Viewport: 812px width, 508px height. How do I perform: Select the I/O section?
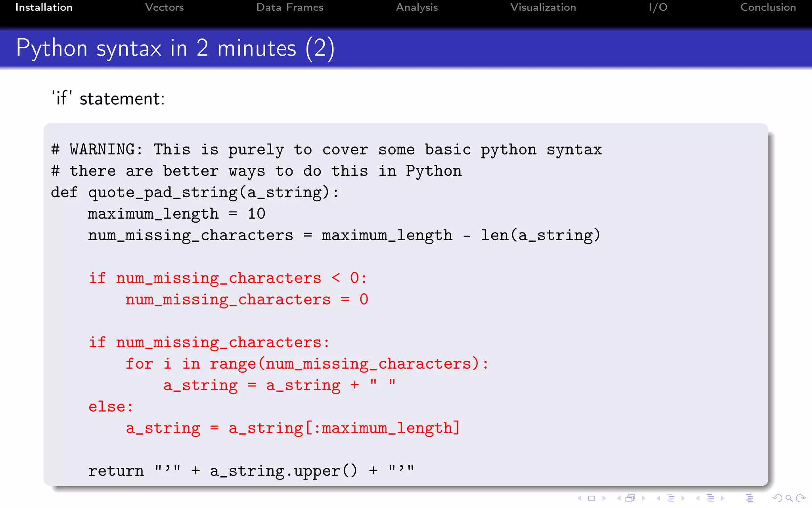(658, 7)
